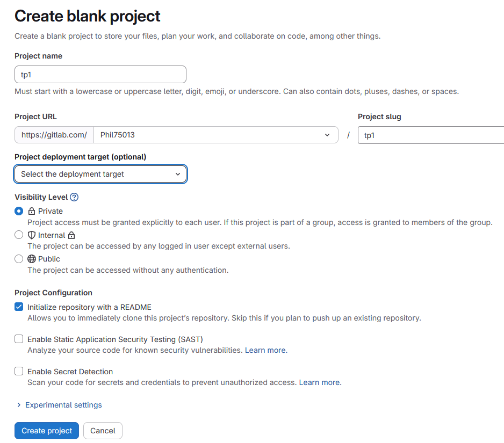Uncheck Initialize repository with a README
This screenshot has width=504, height=443.
click(x=19, y=307)
